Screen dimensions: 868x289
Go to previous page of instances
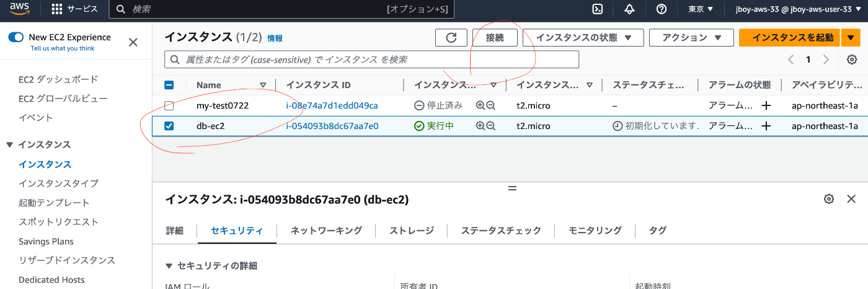point(790,60)
